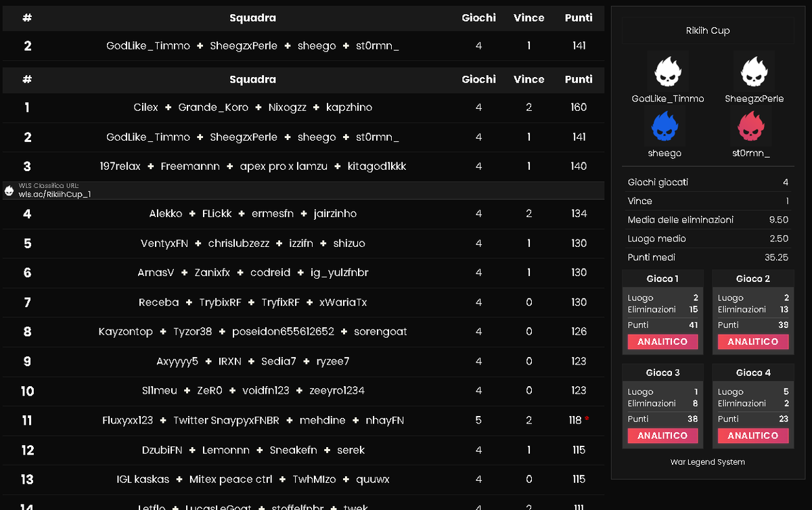Click the Gioco 2 card title

point(753,279)
